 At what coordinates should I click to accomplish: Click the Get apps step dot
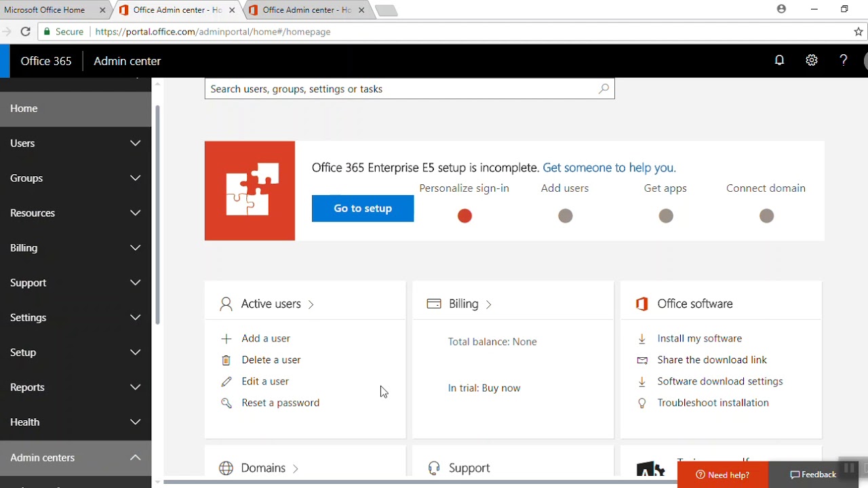click(x=666, y=216)
